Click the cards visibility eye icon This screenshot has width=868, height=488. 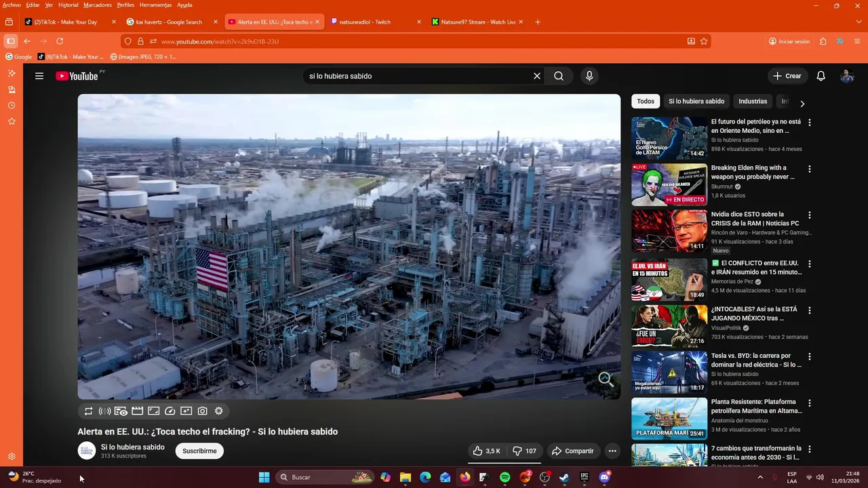(x=121, y=411)
